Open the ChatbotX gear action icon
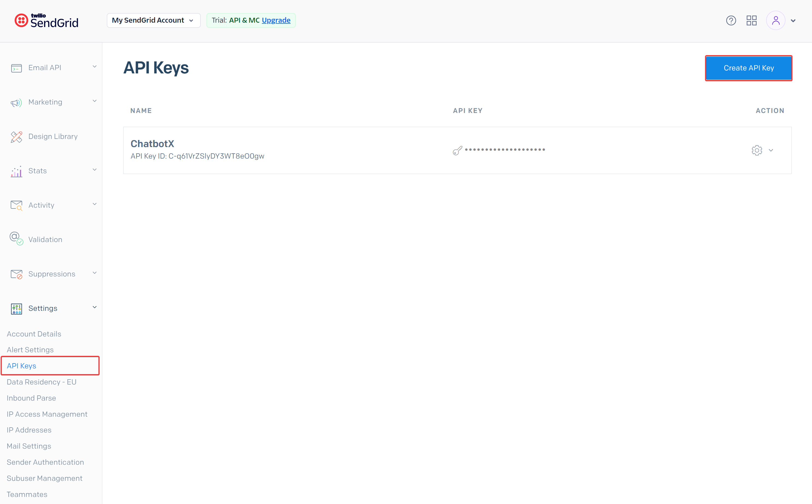Screen dimensions: 812x504 tap(757, 150)
